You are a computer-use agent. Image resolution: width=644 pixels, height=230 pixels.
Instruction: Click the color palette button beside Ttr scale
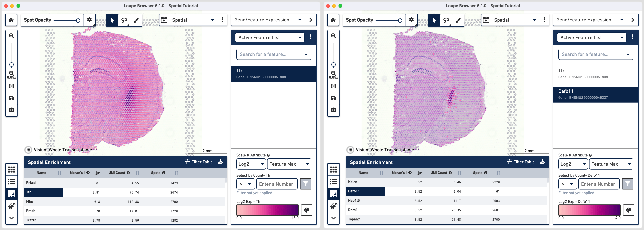tap(306, 210)
